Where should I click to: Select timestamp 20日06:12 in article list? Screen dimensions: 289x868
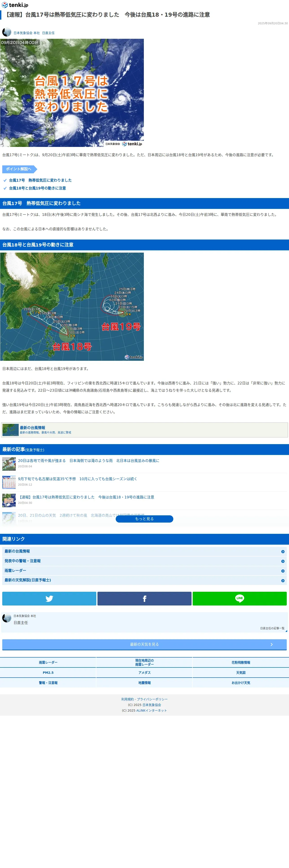pyautogui.click(x=25, y=484)
